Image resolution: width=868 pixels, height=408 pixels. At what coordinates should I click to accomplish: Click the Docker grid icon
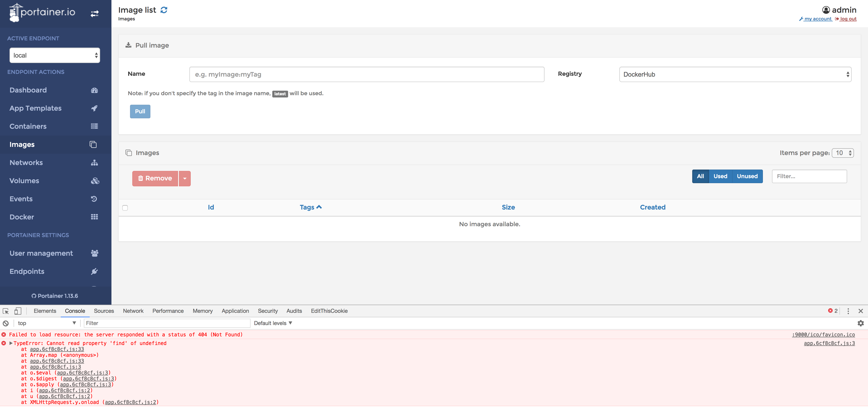[x=94, y=217]
